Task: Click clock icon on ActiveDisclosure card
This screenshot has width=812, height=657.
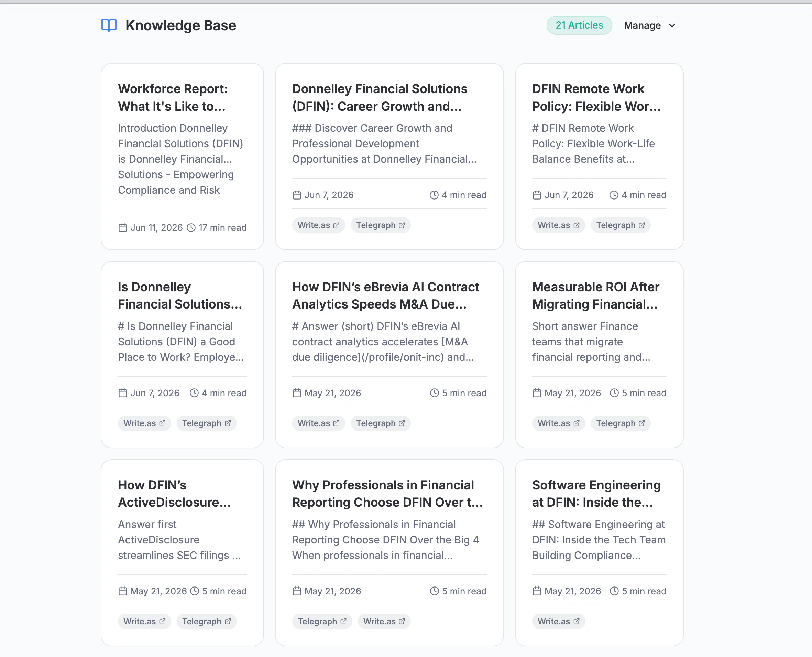Action: click(194, 591)
